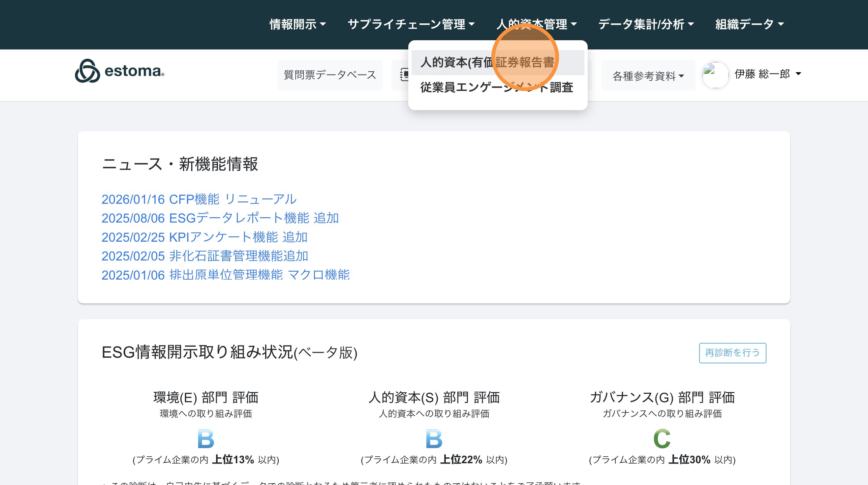The image size is (868, 485).
Task: Select 人的資本(有価証券報告書) menu item
Action: pyautogui.click(x=487, y=63)
